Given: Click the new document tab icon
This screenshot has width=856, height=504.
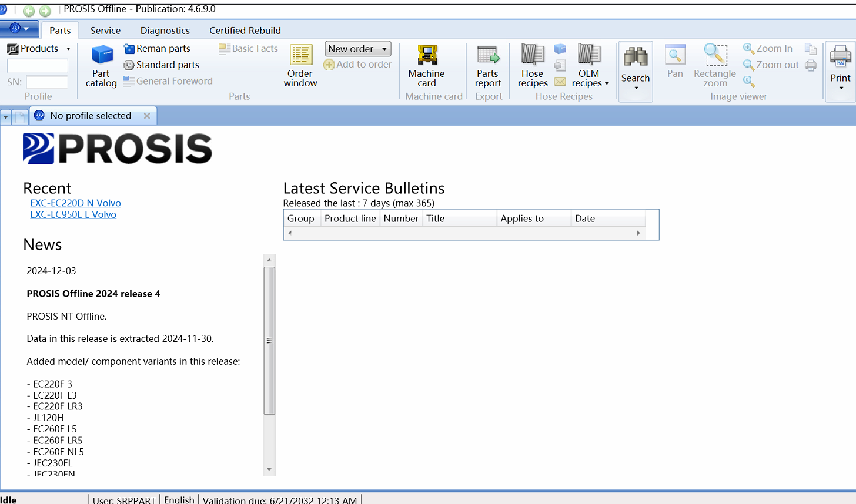Looking at the screenshot, I should 20,116.
